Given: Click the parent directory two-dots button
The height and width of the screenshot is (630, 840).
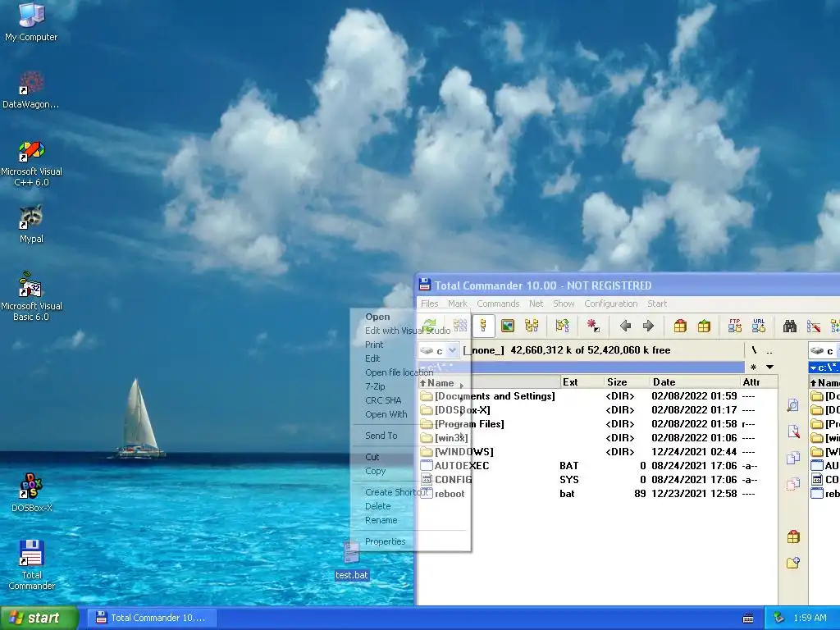Looking at the screenshot, I should click(x=769, y=351).
